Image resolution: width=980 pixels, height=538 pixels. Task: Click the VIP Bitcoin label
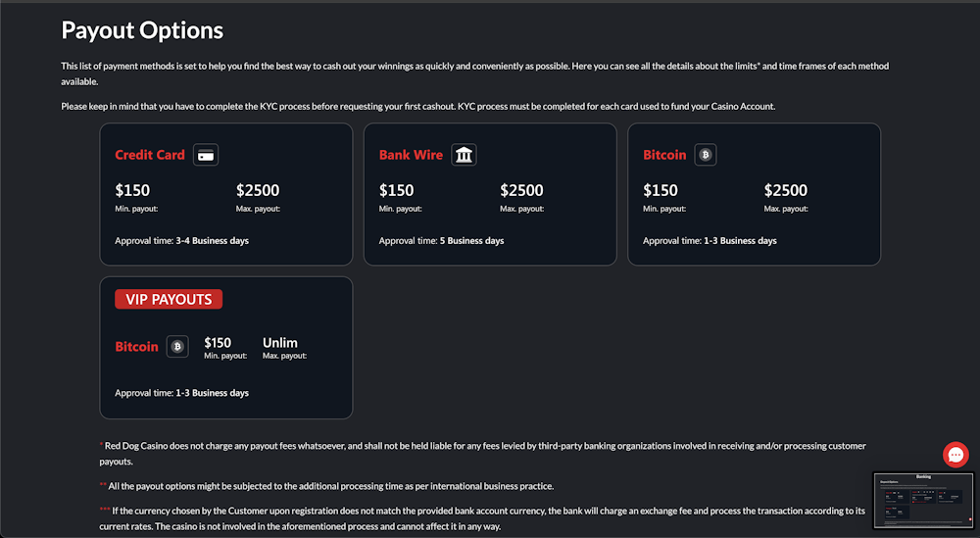point(137,347)
